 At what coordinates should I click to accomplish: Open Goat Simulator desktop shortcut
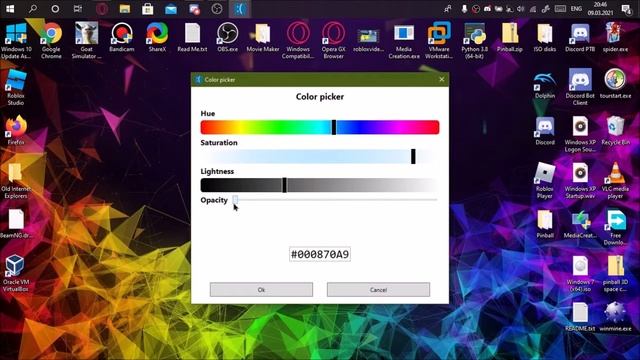87,41
